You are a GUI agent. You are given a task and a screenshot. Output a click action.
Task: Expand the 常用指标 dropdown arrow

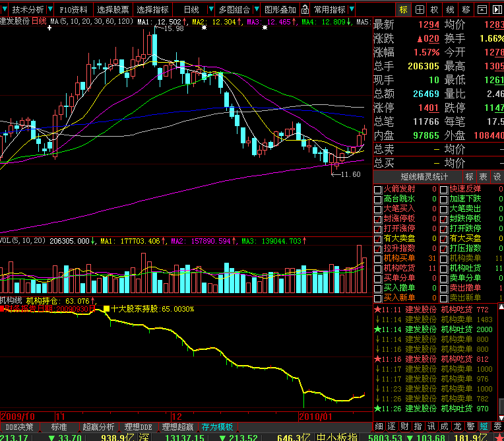(x=352, y=9)
